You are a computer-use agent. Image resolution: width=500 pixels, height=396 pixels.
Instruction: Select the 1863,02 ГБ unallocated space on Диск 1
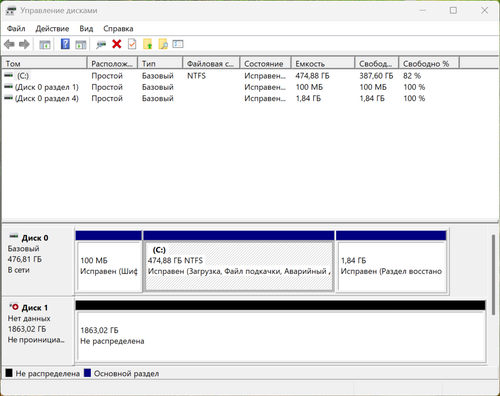click(x=281, y=336)
